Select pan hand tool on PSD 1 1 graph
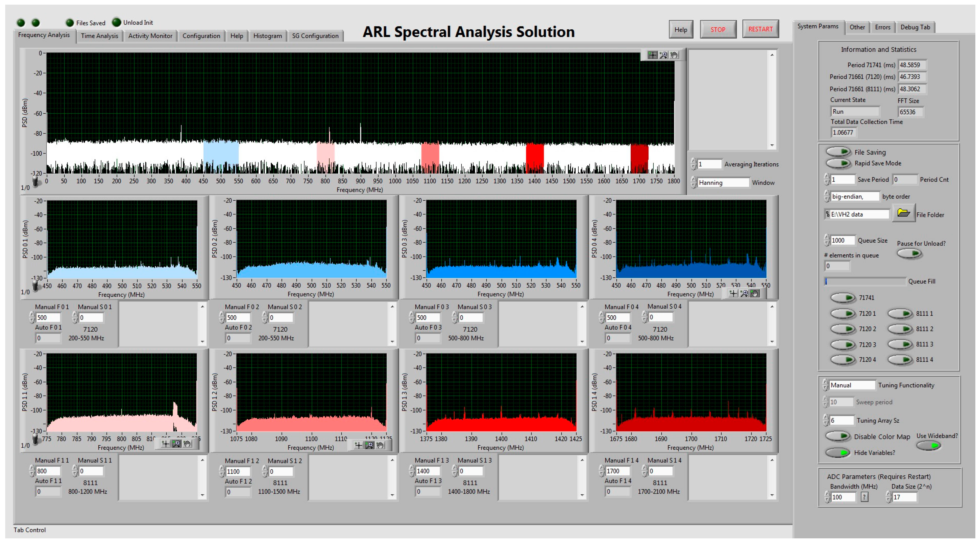 point(187,444)
